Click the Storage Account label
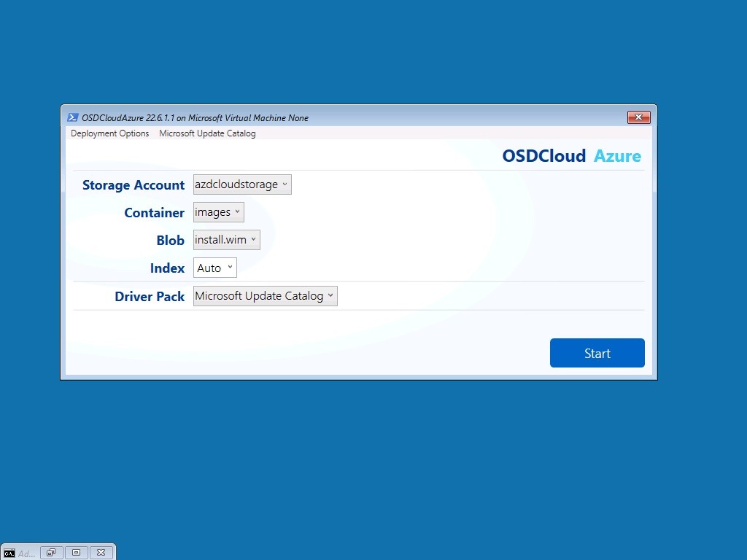Image resolution: width=747 pixels, height=560 pixels. [x=133, y=184]
